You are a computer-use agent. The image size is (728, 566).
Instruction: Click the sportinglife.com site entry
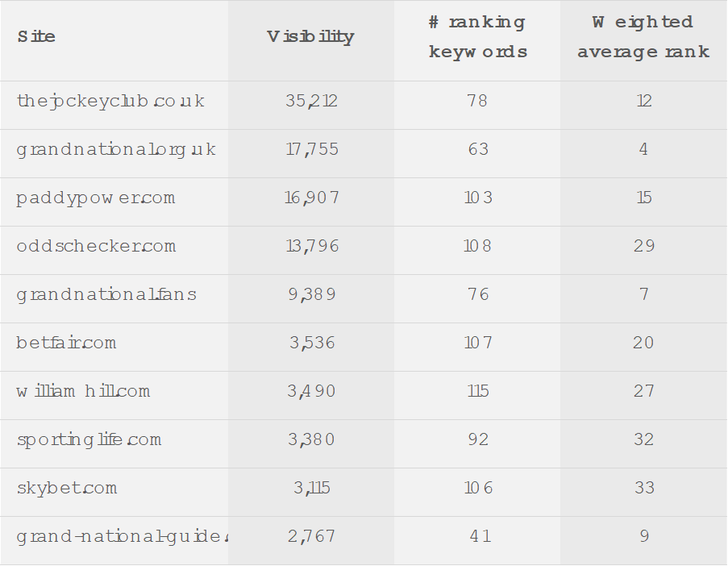(89, 440)
